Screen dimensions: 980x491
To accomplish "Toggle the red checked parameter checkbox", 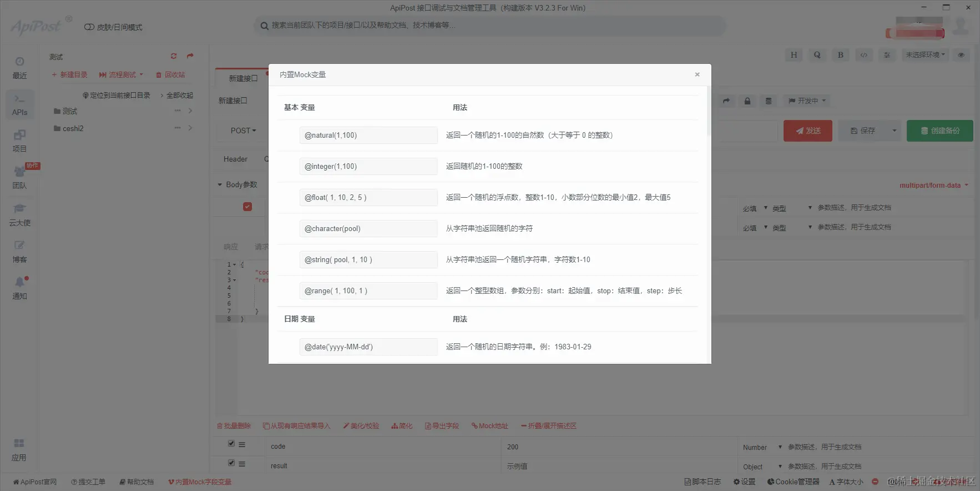I will 247,207.
